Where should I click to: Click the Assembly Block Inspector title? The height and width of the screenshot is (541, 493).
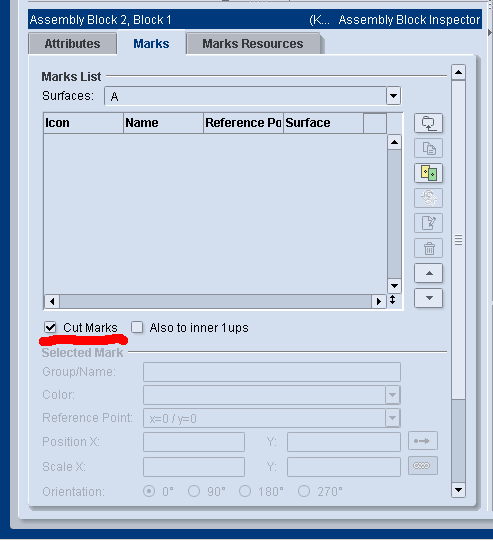coord(409,20)
